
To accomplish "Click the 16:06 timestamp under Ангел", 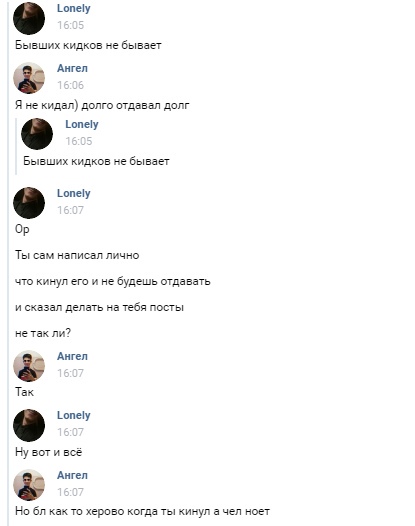I will pos(70,85).
